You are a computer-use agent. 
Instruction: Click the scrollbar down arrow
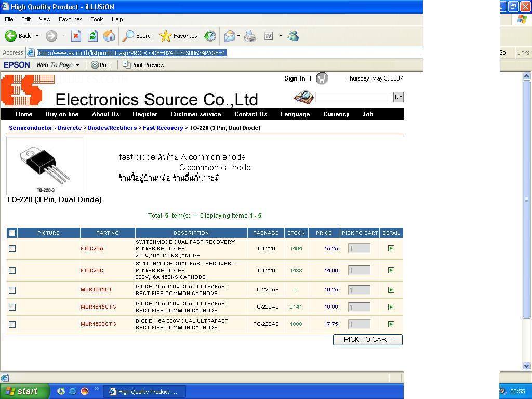pos(526,366)
